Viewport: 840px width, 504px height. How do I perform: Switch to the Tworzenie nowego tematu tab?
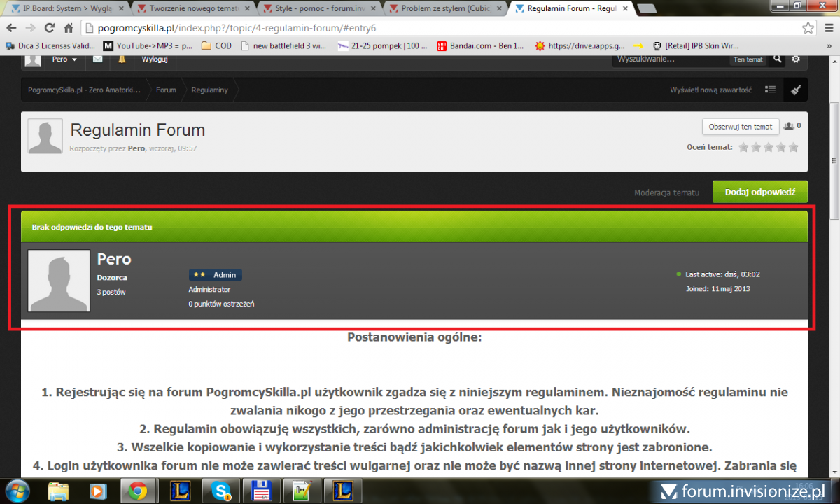tap(193, 8)
